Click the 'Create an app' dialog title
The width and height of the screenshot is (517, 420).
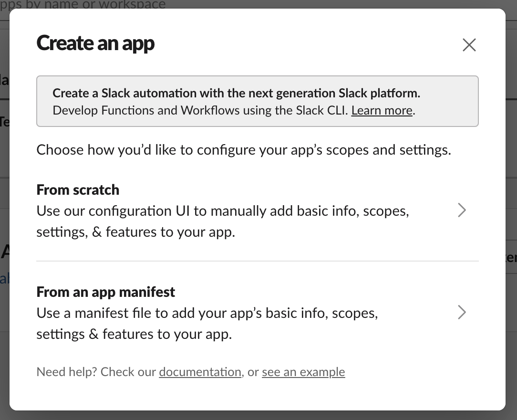95,43
